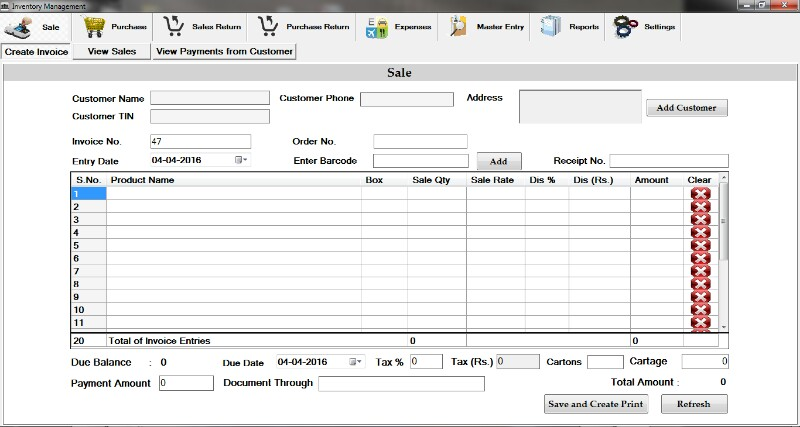Clear row 8 with red X
Viewport: 800px width, 427px height.
pyautogui.click(x=700, y=284)
